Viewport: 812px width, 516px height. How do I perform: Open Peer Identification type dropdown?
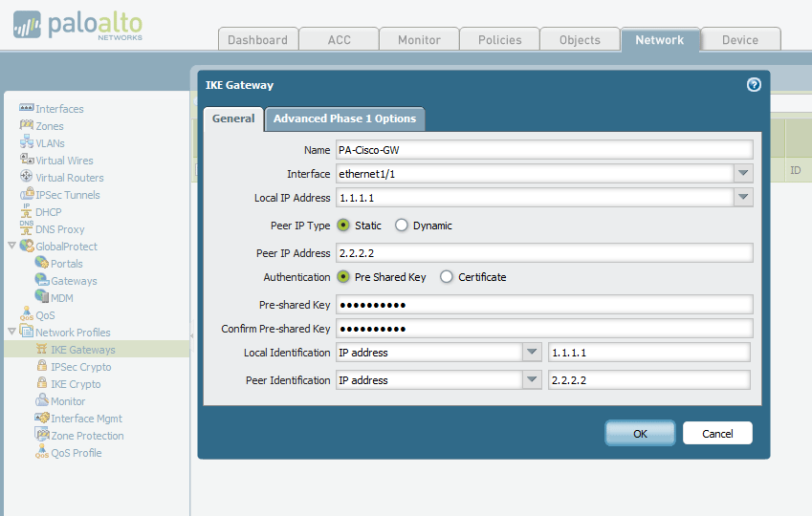point(533,380)
